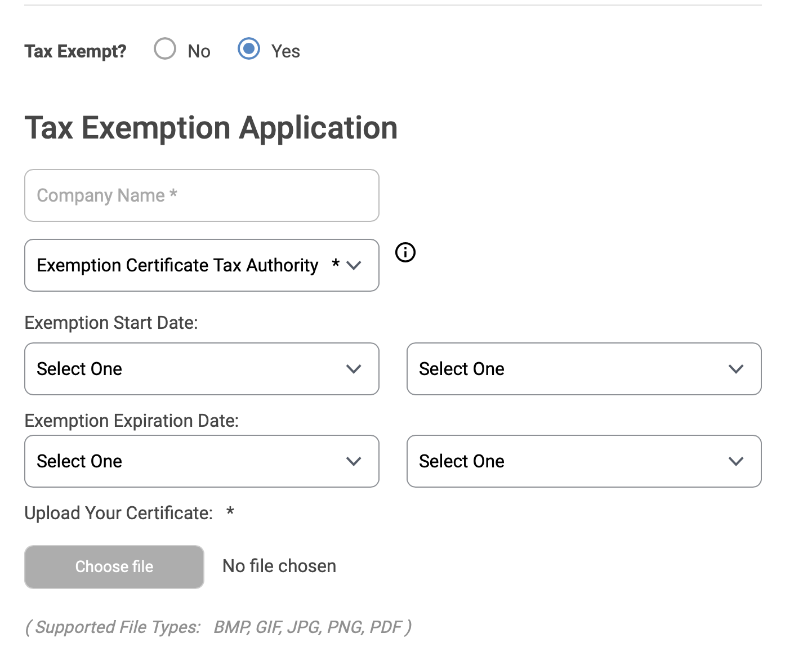Select the No radio button for Tax Exempt
This screenshot has width=812, height=669.
(165, 49)
